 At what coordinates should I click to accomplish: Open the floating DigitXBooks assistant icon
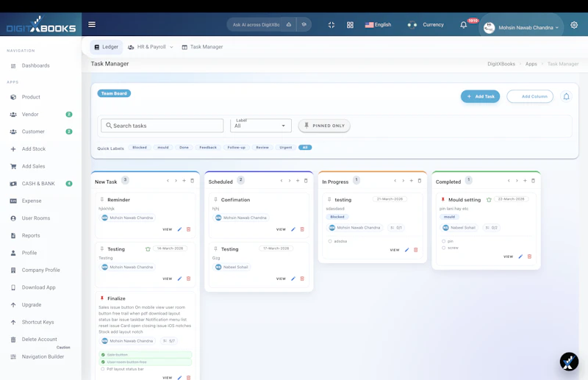pyautogui.click(x=569, y=362)
